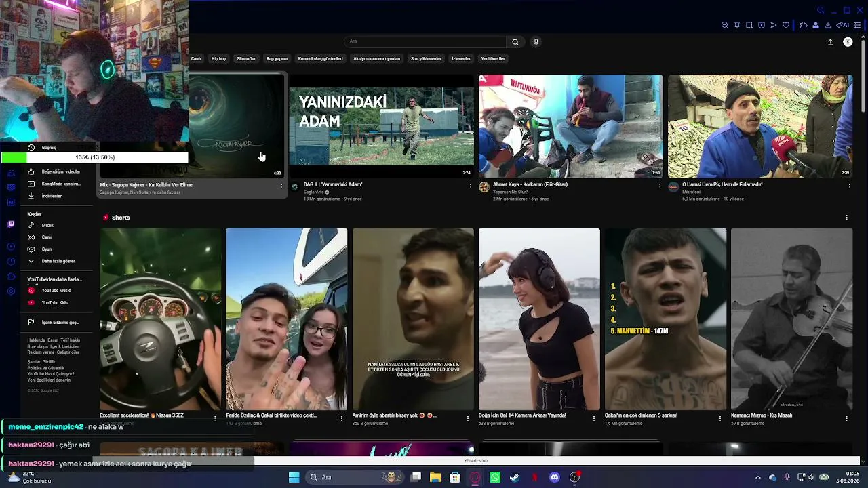Play the '5. MAHVETTİM - 147M' short thumbnail
This screenshot has width=868, height=488.
665,319
